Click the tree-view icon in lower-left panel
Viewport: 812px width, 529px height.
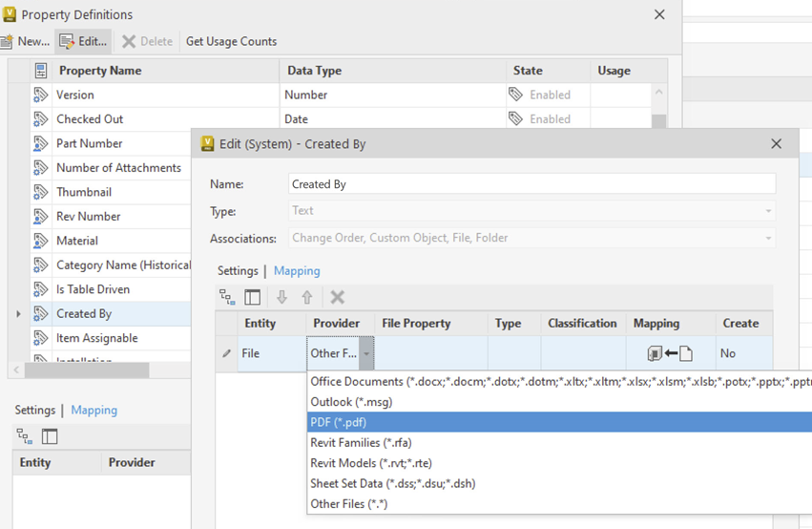(24, 436)
